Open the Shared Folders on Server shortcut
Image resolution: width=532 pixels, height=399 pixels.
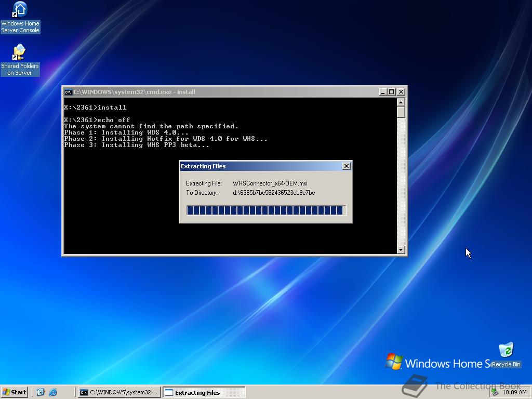pos(20,60)
